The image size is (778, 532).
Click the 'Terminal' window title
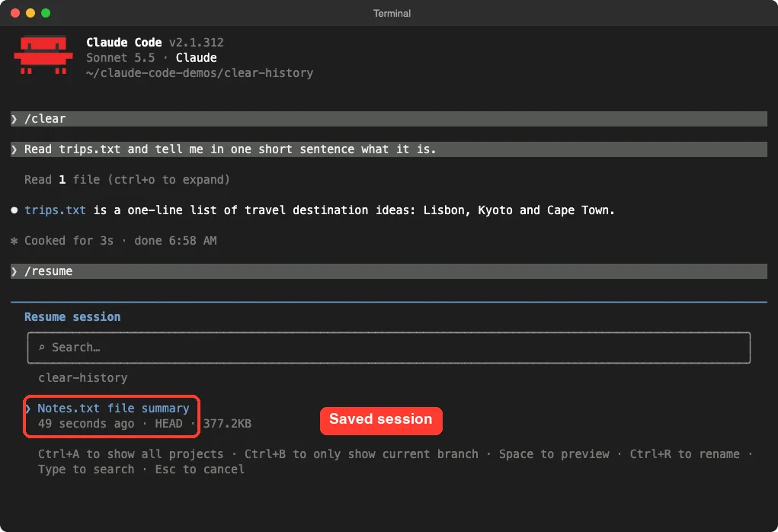coord(392,14)
